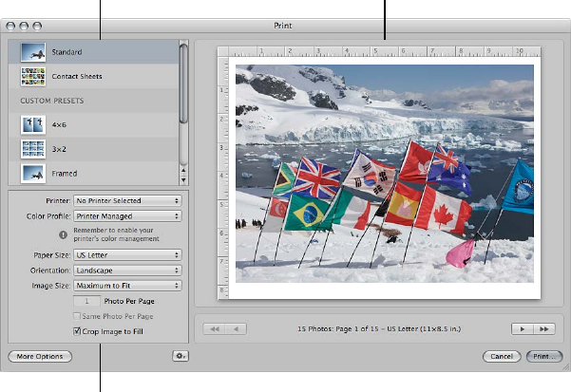Click the Cancel button
Screen dimensions: 571x392
[x=502, y=356]
